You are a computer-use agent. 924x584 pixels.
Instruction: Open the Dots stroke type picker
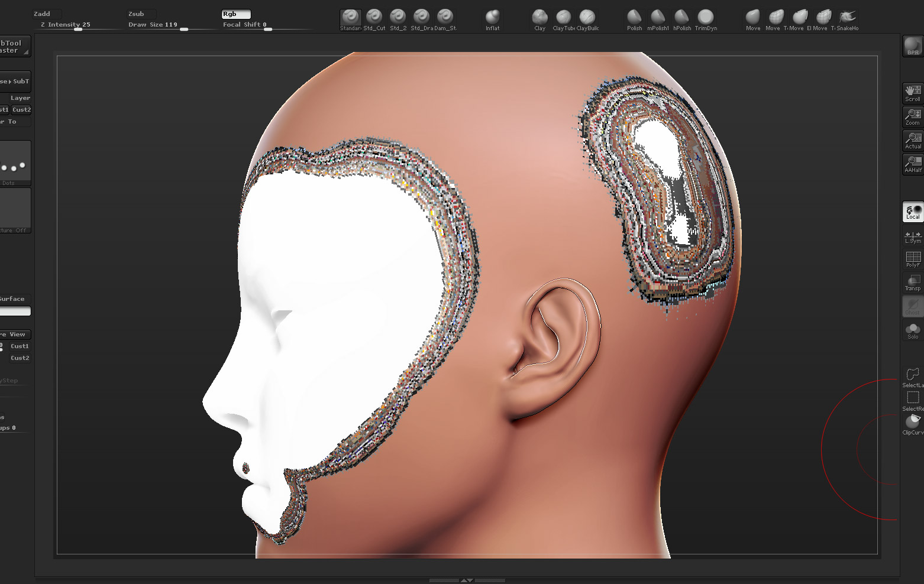(15, 164)
